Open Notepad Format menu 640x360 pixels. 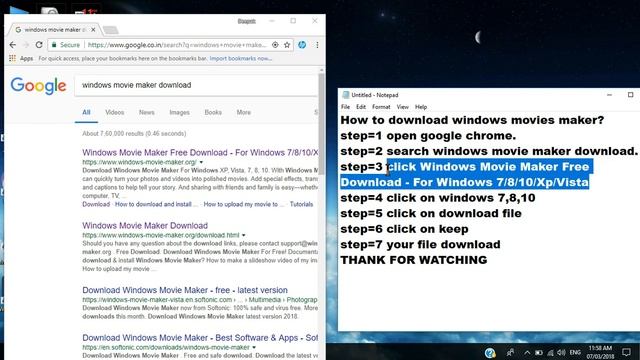point(381,107)
